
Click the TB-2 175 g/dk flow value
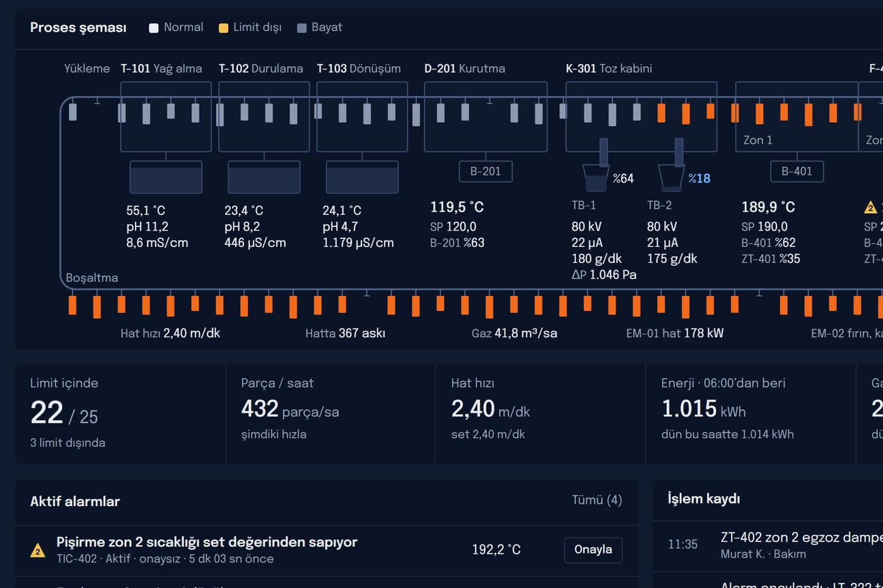click(672, 259)
